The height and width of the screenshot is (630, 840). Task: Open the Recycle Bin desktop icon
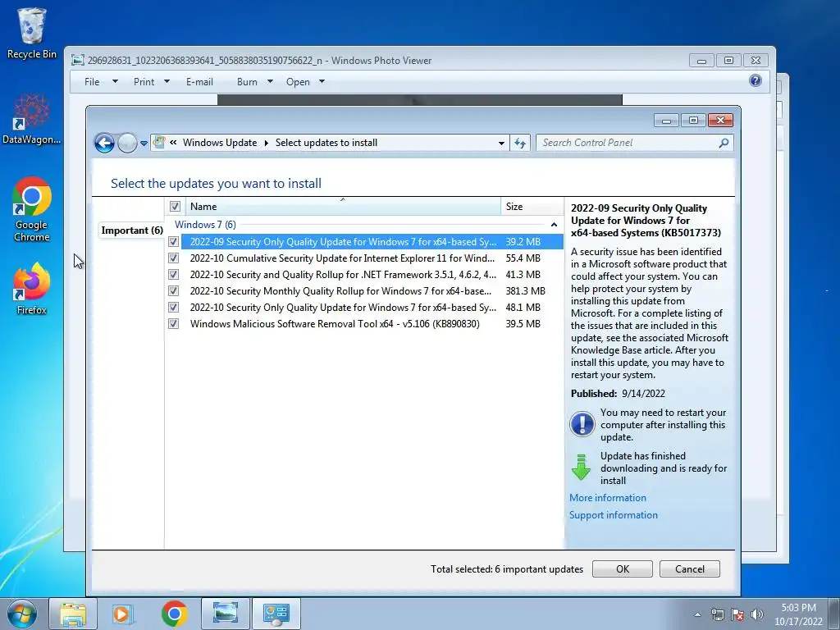[32, 33]
